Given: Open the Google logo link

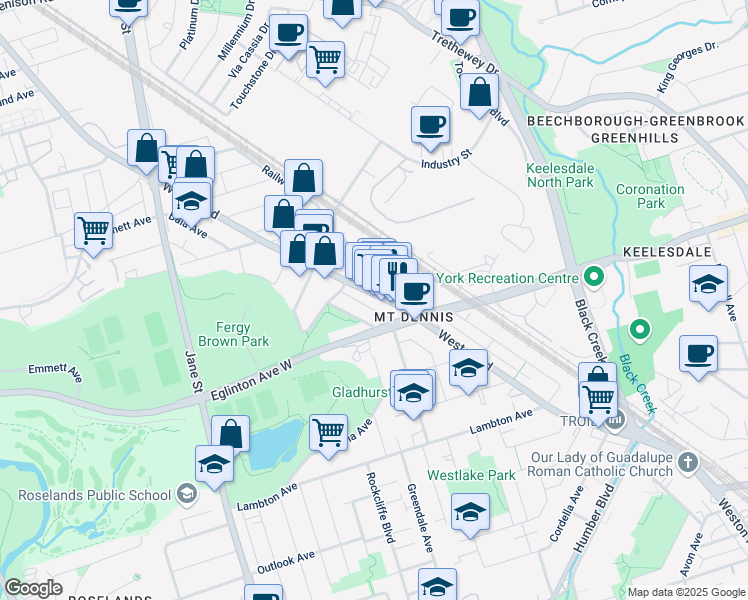Looking at the screenshot, I should (33, 588).
